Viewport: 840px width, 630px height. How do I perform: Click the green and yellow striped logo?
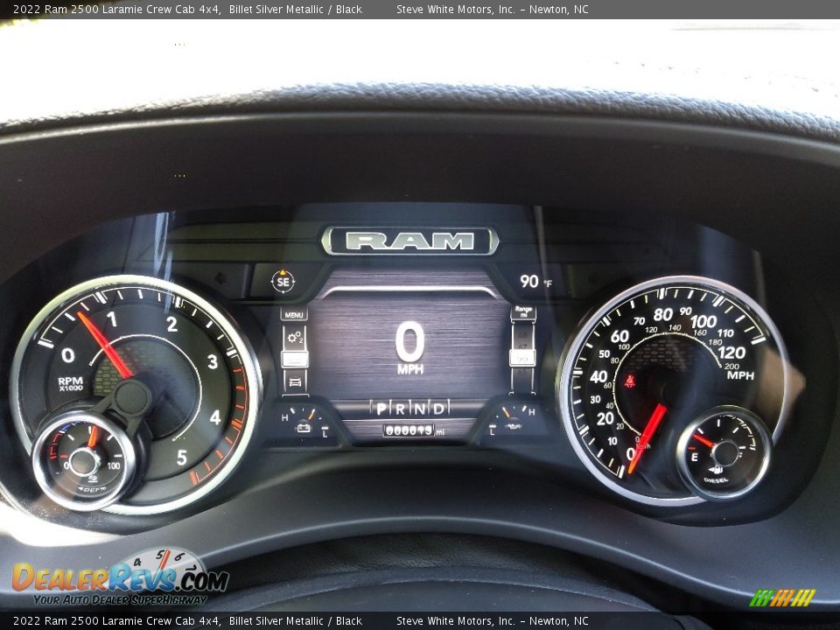782,598
